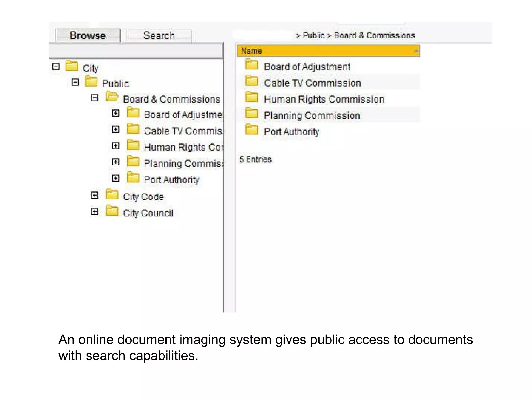Viewport: 532px width, 399px height.
Task: Click the City folder icon
Action: pos(72,65)
